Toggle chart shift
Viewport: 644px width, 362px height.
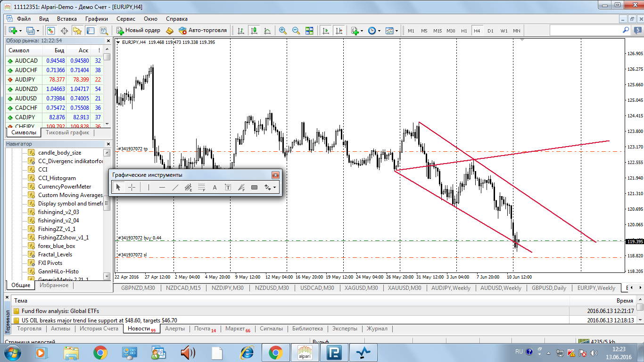pyautogui.click(x=339, y=31)
